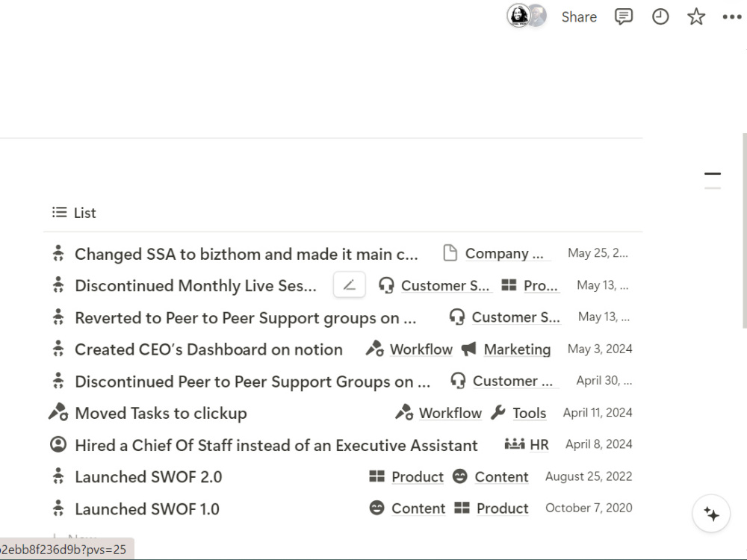Select the List view tab
747x560 pixels.
pyautogui.click(x=74, y=212)
